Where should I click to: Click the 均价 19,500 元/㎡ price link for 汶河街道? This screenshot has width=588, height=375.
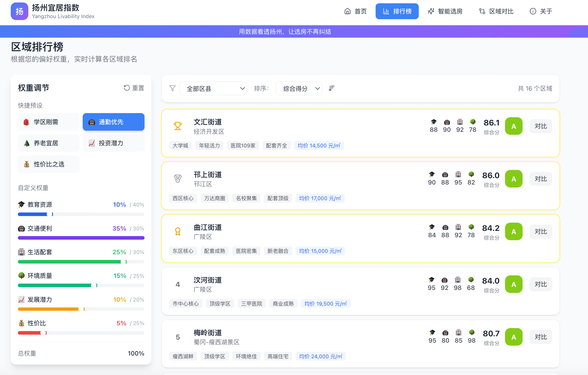click(325, 303)
